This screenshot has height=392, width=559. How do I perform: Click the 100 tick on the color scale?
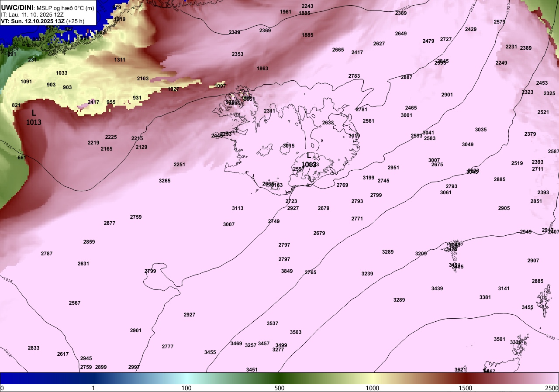point(186,388)
